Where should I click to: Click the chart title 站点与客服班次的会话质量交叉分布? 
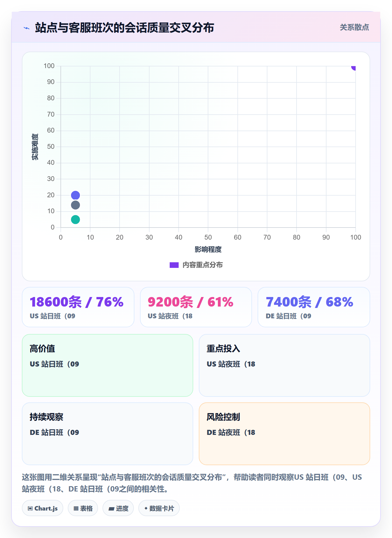[125, 28]
